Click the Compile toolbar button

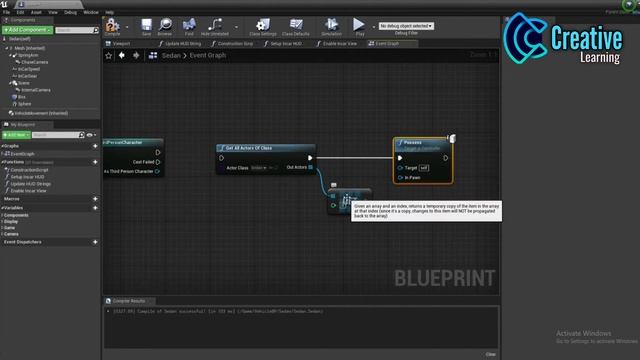click(x=112, y=27)
